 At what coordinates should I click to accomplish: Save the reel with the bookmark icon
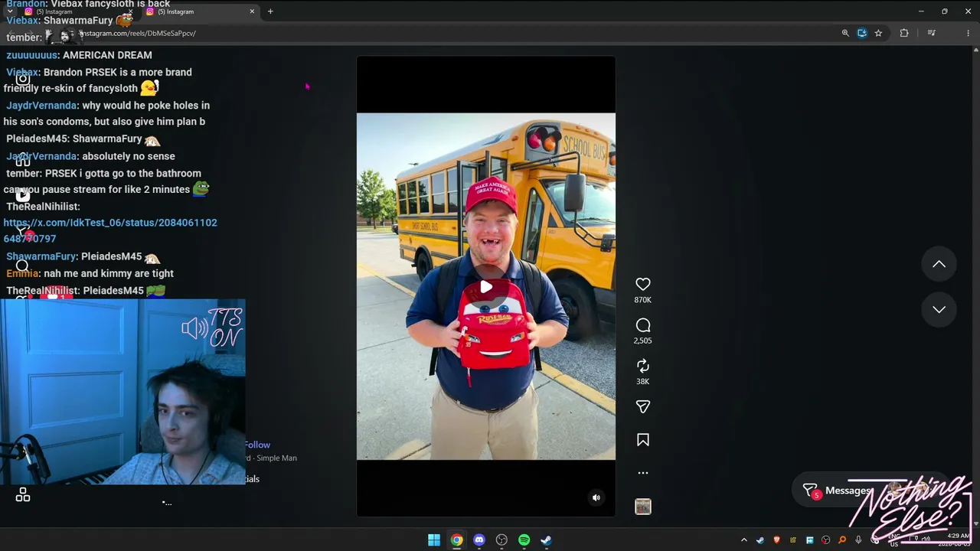point(643,440)
